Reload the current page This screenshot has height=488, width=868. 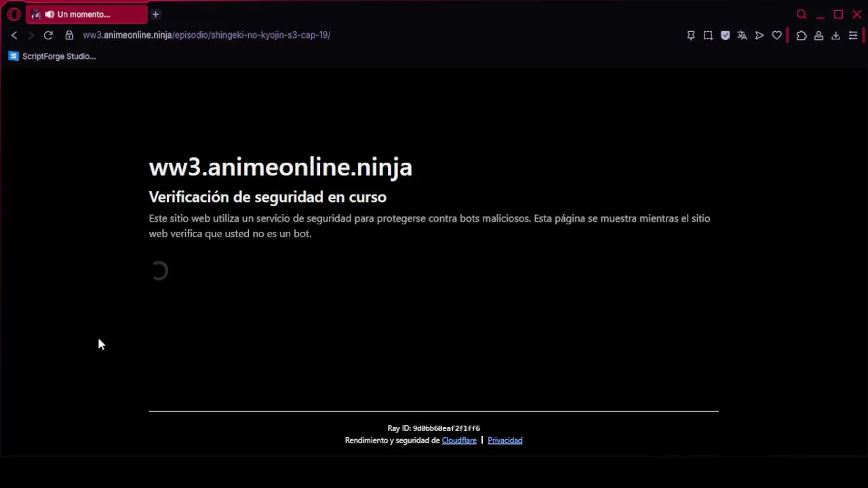[48, 35]
